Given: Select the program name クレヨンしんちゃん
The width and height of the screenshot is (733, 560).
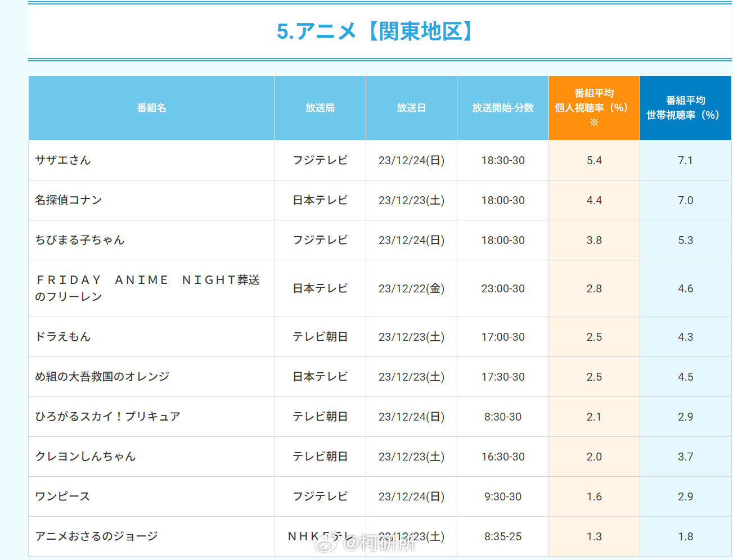Looking at the screenshot, I should [86, 457].
